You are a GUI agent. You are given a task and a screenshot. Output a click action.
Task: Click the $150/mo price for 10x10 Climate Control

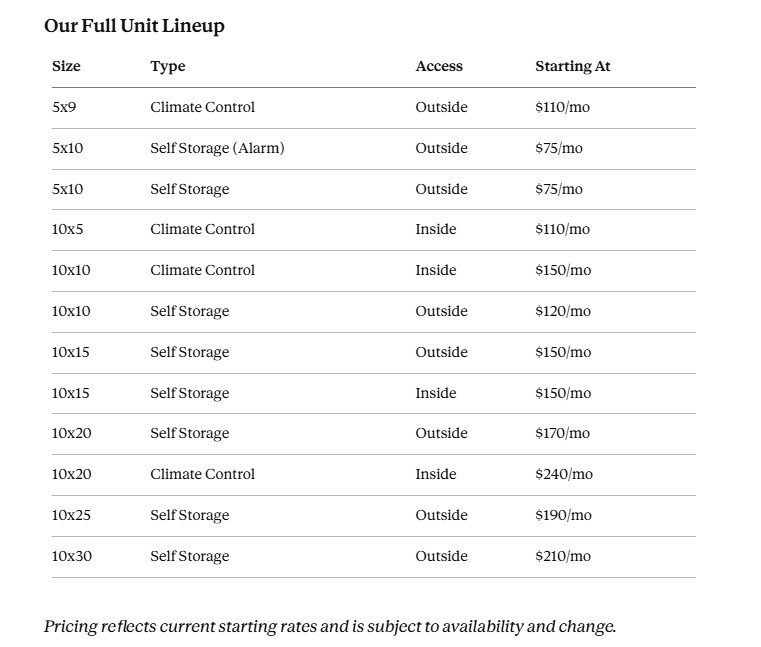(563, 270)
